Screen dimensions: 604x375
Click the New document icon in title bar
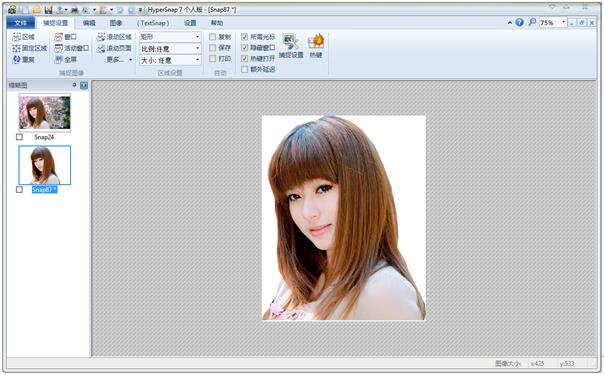coord(25,10)
